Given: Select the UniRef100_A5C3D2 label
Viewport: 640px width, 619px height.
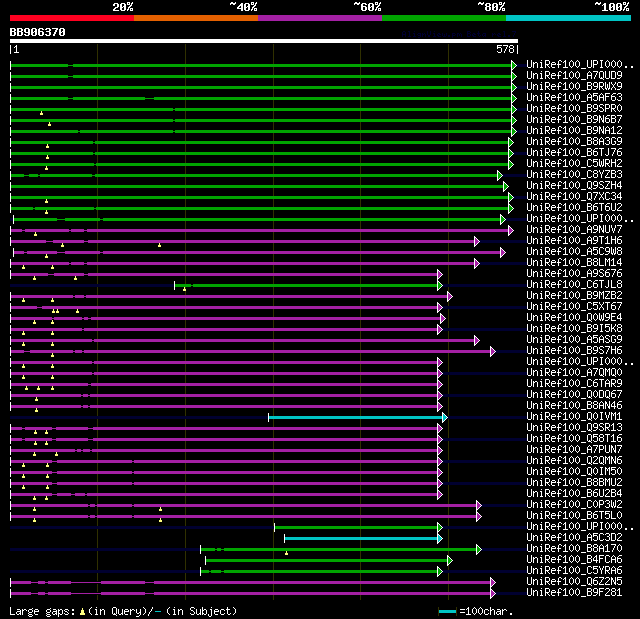Looking at the screenshot, I should click(x=574, y=538).
